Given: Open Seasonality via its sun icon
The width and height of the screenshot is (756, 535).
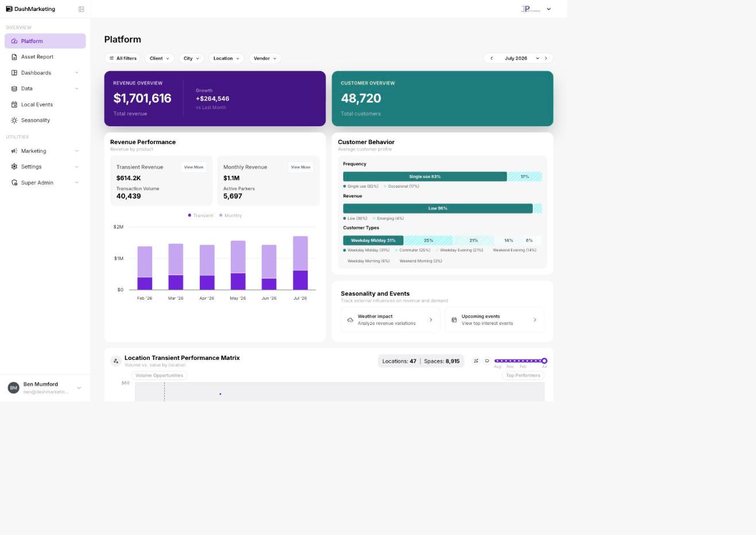Looking at the screenshot, I should click(x=14, y=120).
